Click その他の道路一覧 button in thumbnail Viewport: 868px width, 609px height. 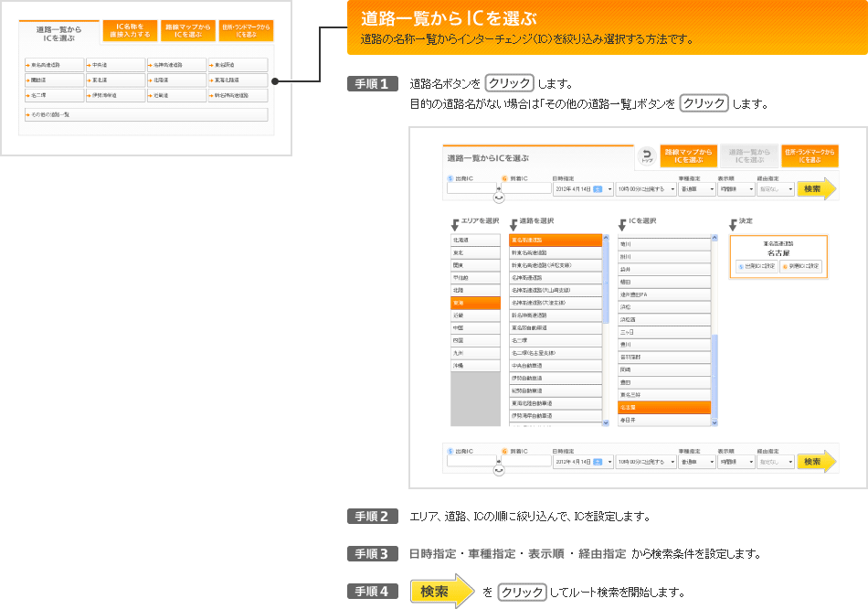146,114
